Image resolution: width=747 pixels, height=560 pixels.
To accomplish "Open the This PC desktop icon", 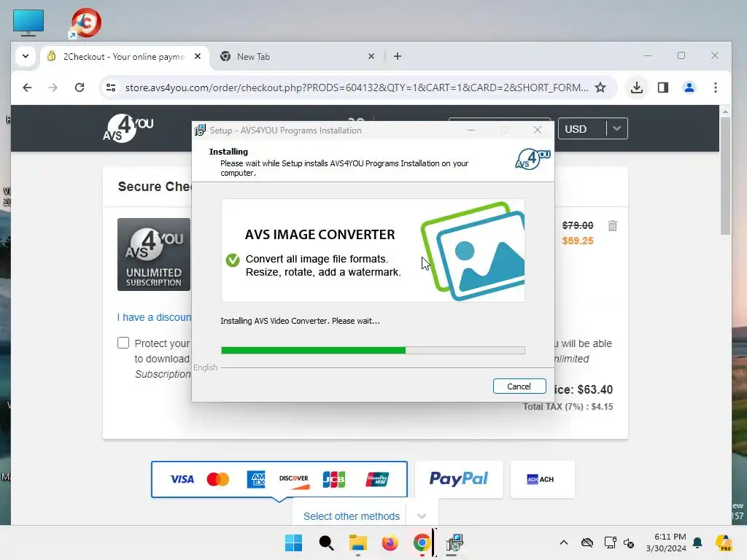I will pos(28,23).
